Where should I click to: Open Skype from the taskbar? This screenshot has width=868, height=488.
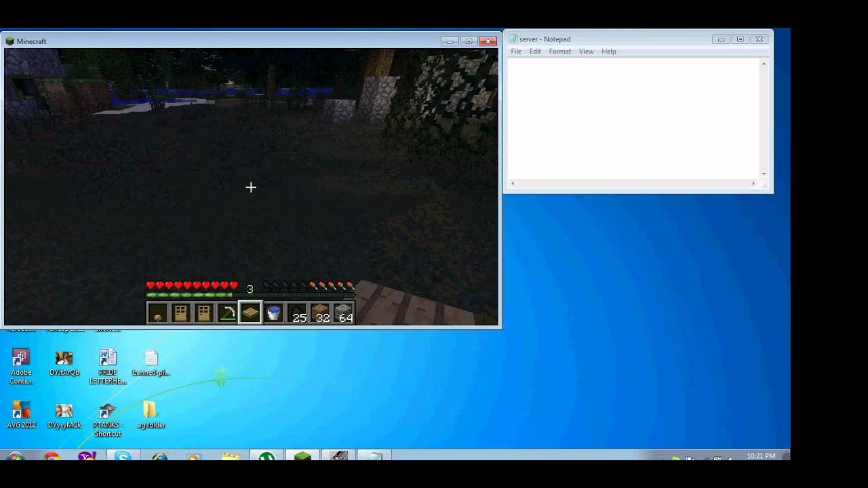[123, 456]
